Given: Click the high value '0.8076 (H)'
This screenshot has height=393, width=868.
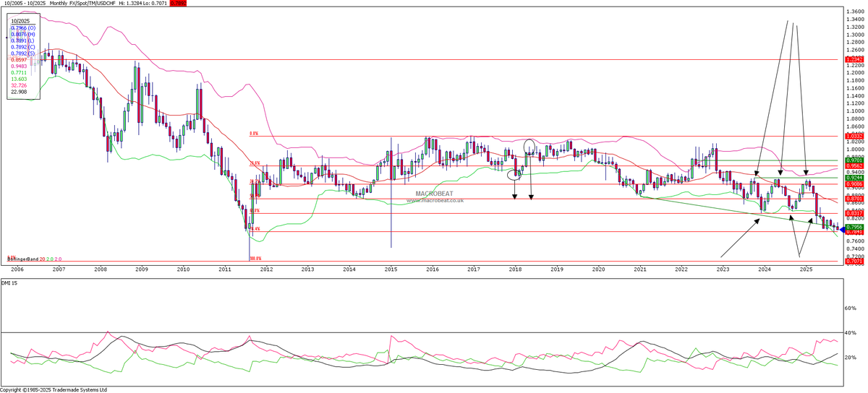Looking at the screenshot, I should click(23, 34).
